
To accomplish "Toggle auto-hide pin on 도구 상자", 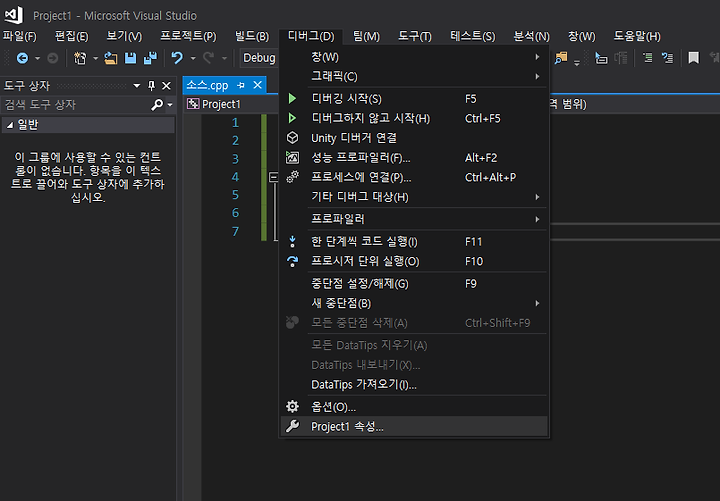I will click(x=152, y=86).
